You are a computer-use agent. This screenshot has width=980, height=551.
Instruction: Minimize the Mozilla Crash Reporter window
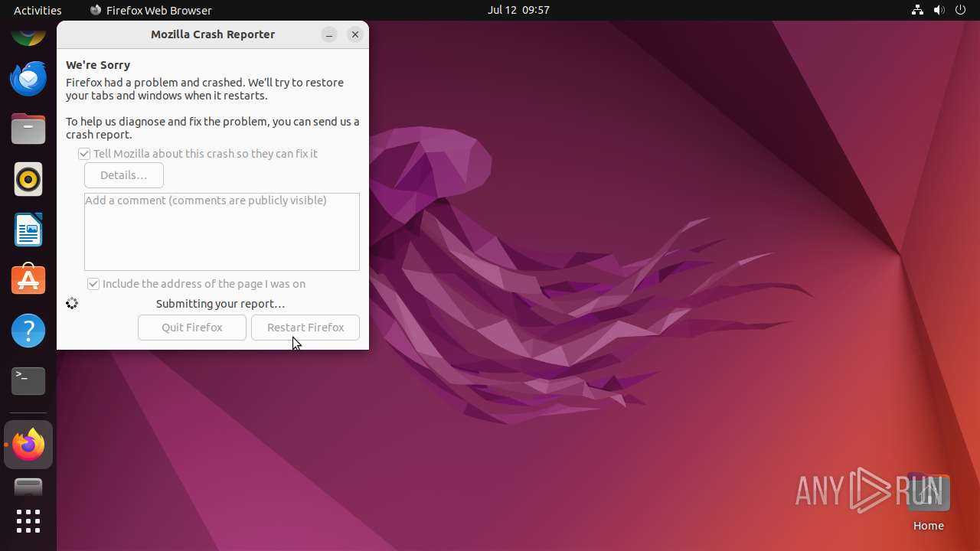click(x=329, y=34)
